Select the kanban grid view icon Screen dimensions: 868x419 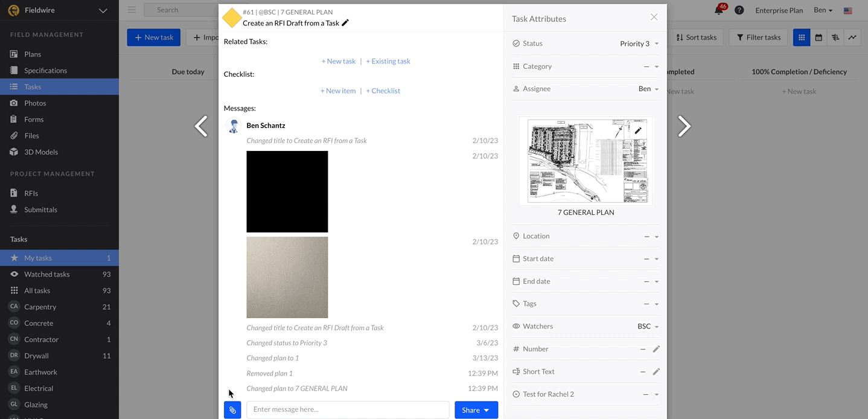click(802, 37)
